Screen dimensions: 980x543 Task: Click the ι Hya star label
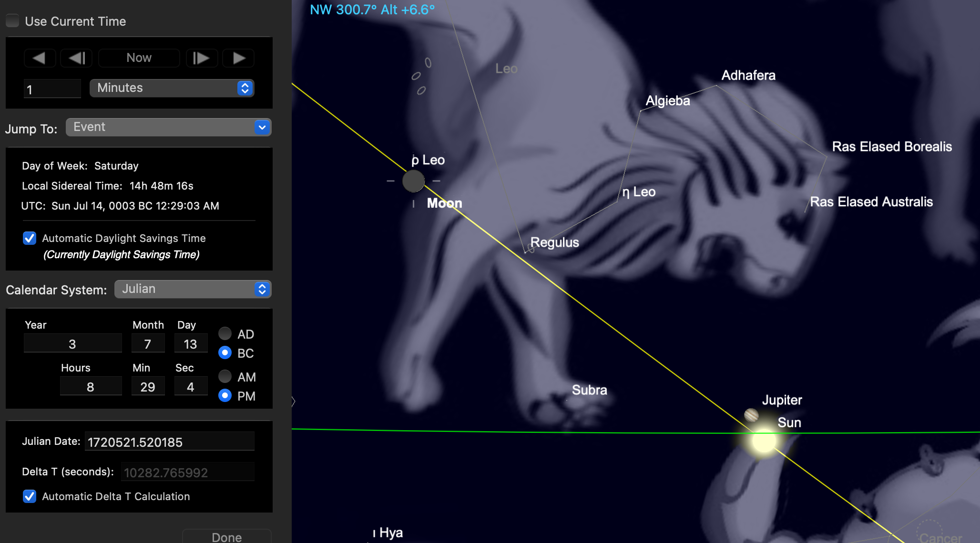(x=388, y=533)
